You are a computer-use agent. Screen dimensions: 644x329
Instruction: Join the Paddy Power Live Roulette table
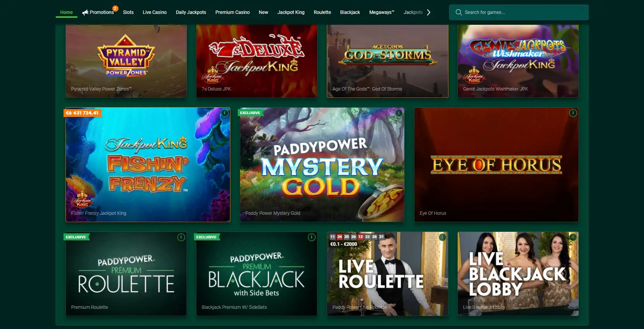tap(388, 274)
